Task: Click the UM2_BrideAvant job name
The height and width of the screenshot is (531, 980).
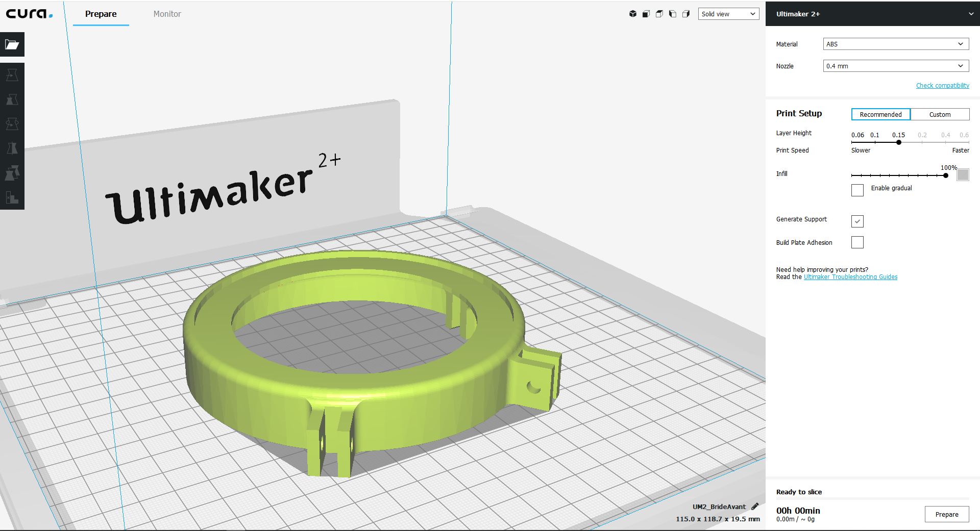Action: coord(719,507)
